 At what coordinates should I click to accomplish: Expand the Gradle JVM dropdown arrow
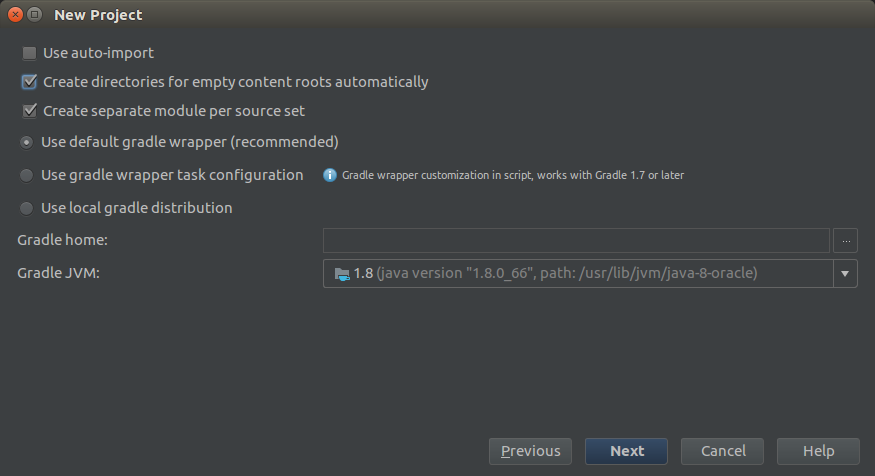click(845, 273)
